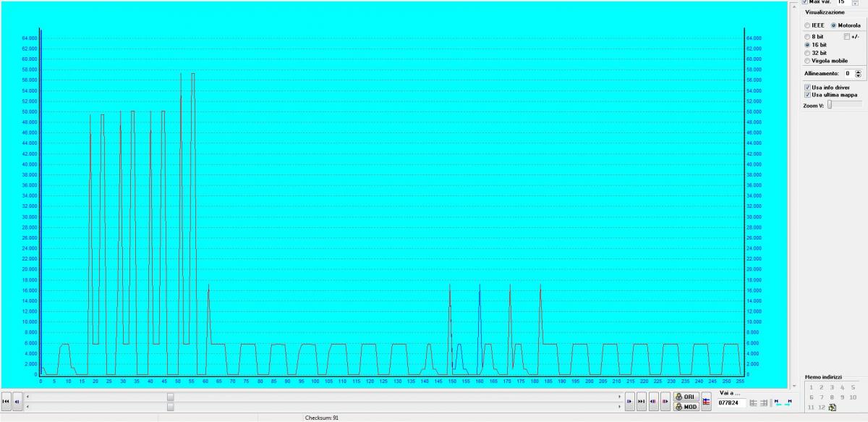Click the Allineamento value field

849,73
